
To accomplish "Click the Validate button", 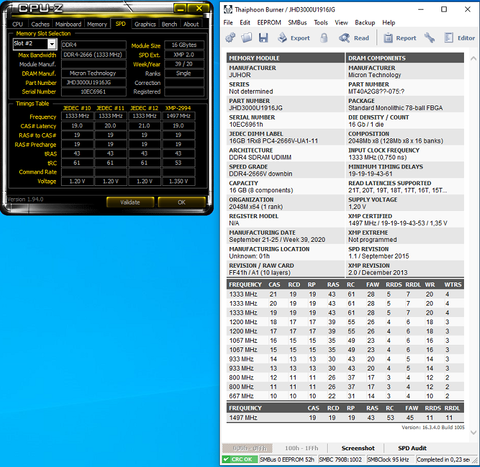I will coord(130,202).
